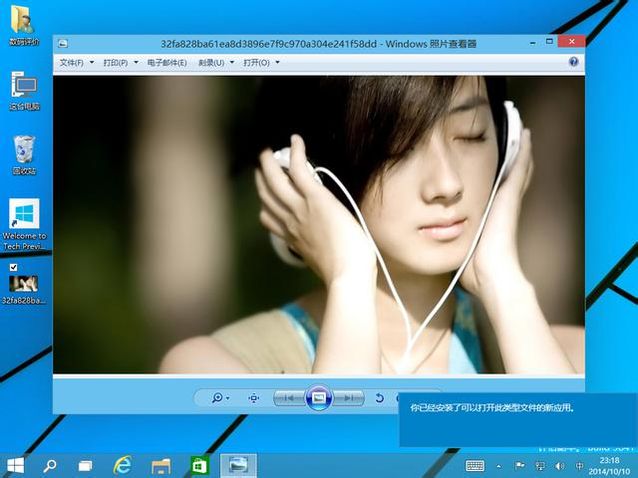Image resolution: width=638 pixels, height=478 pixels.
Task: Click the displayed photo in the viewer
Action: (319, 225)
